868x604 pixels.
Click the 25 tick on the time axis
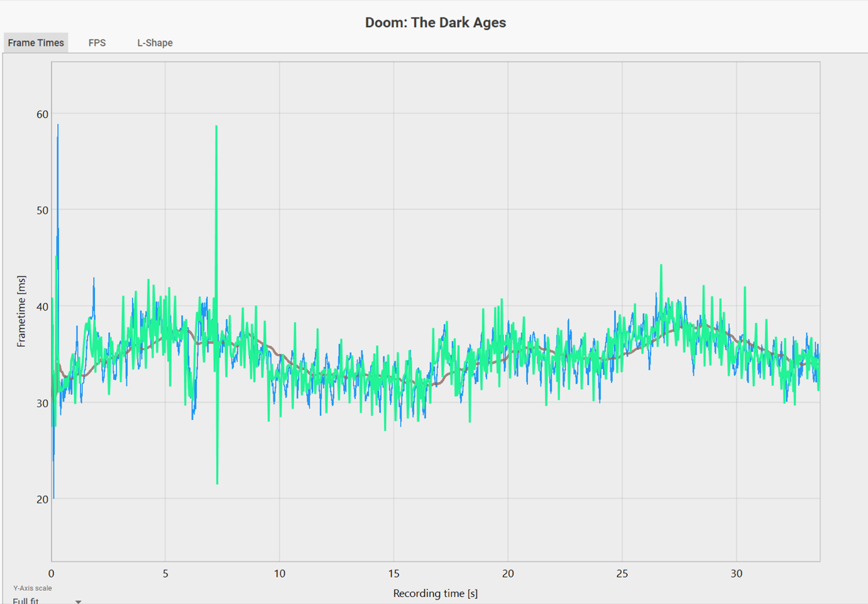tap(622, 573)
